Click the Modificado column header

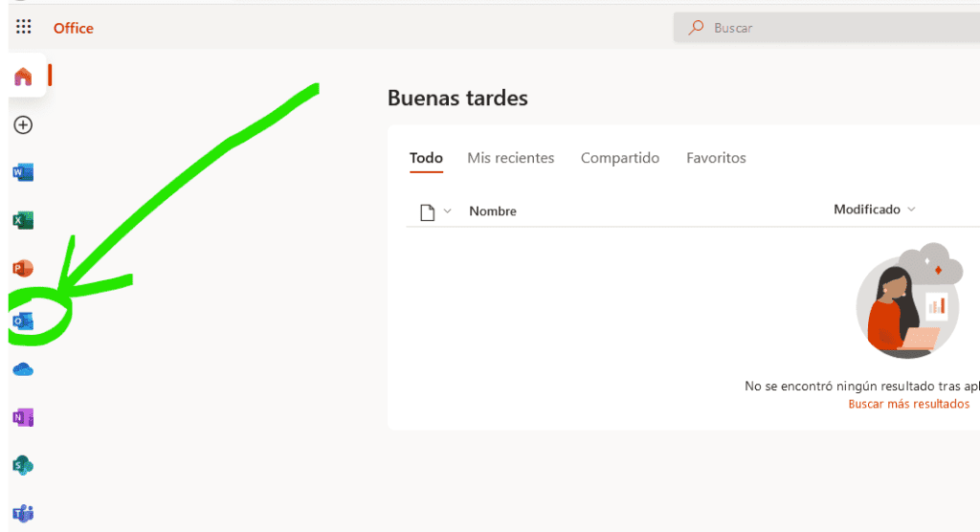pyautogui.click(x=867, y=210)
